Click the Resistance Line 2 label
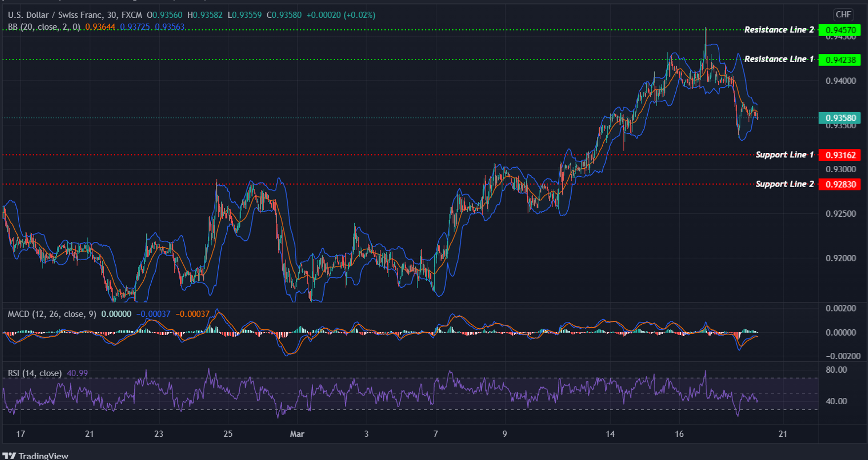 pyautogui.click(x=779, y=30)
